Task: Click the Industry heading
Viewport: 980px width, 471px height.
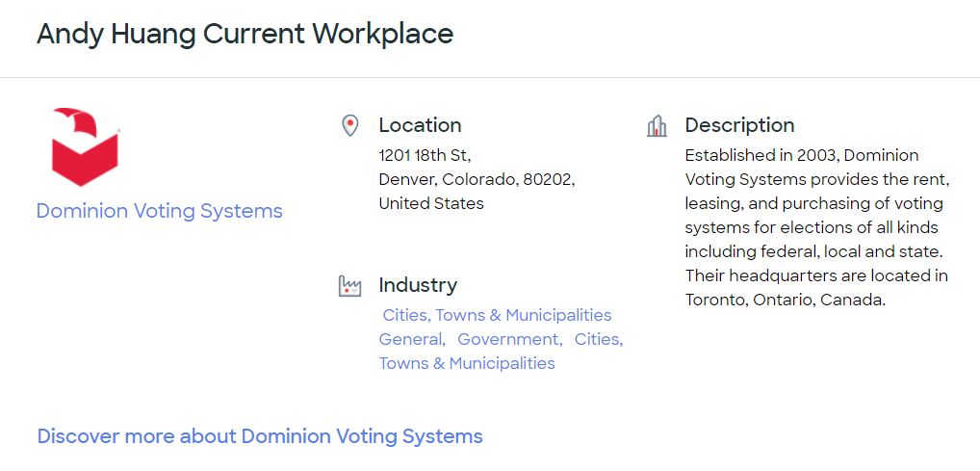Action: [418, 285]
